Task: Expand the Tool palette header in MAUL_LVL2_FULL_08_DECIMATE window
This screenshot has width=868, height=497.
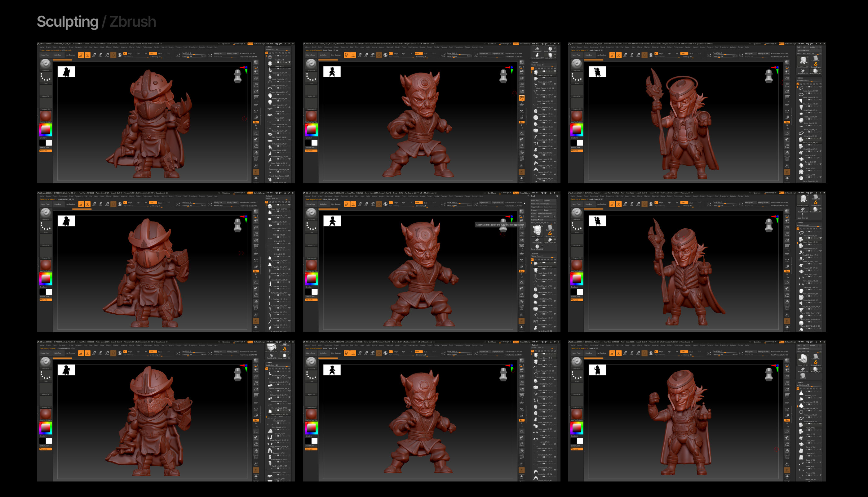Action: [x=533, y=196]
